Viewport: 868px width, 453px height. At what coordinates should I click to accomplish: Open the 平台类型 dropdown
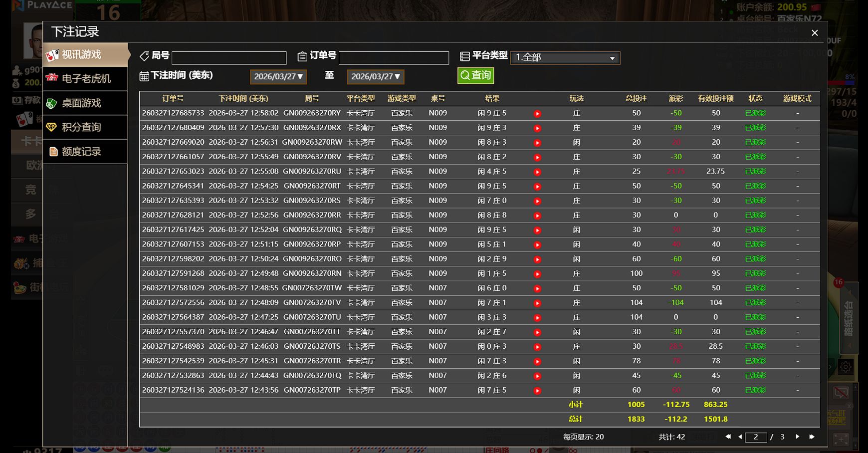click(x=565, y=58)
